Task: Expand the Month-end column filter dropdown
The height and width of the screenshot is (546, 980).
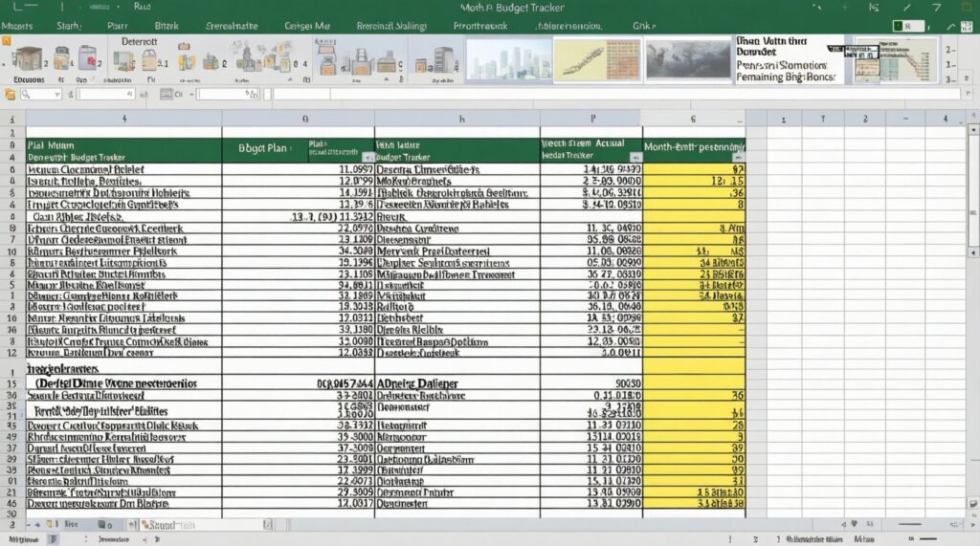Action: click(738, 156)
